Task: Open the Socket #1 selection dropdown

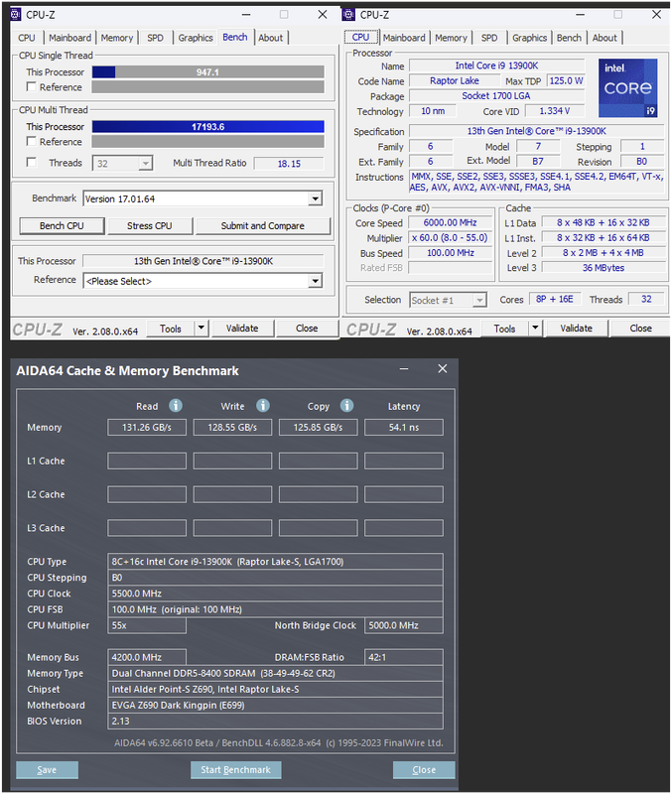Action: pyautogui.click(x=449, y=301)
